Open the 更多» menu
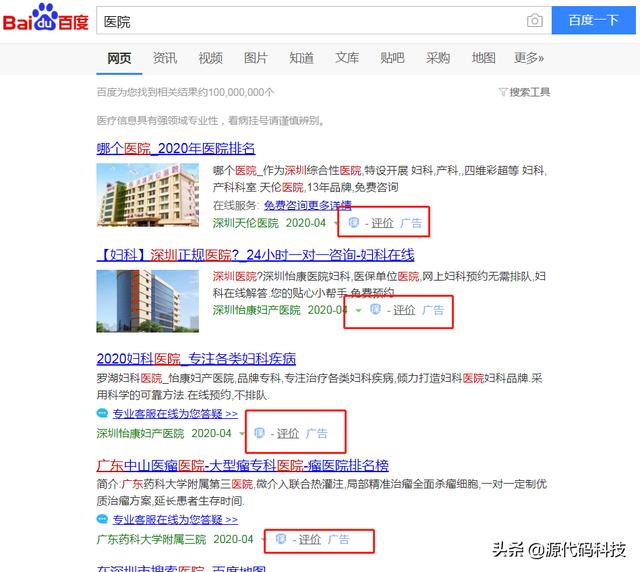This screenshot has height=572, width=640. point(529,58)
